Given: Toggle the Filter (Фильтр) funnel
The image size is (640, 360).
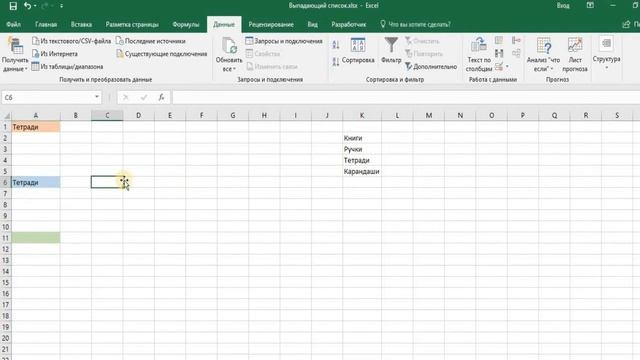Looking at the screenshot, I should [391, 51].
